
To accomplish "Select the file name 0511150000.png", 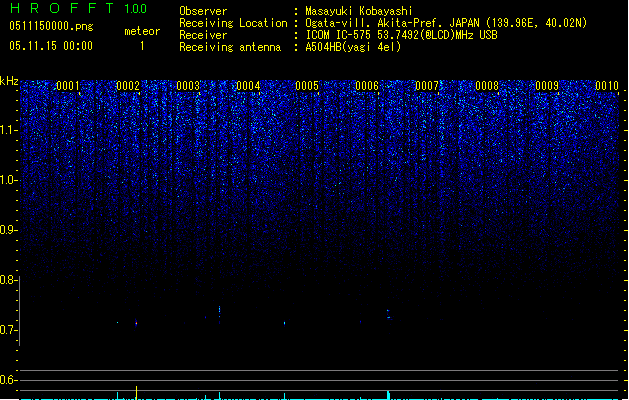I will pyautogui.click(x=51, y=26).
